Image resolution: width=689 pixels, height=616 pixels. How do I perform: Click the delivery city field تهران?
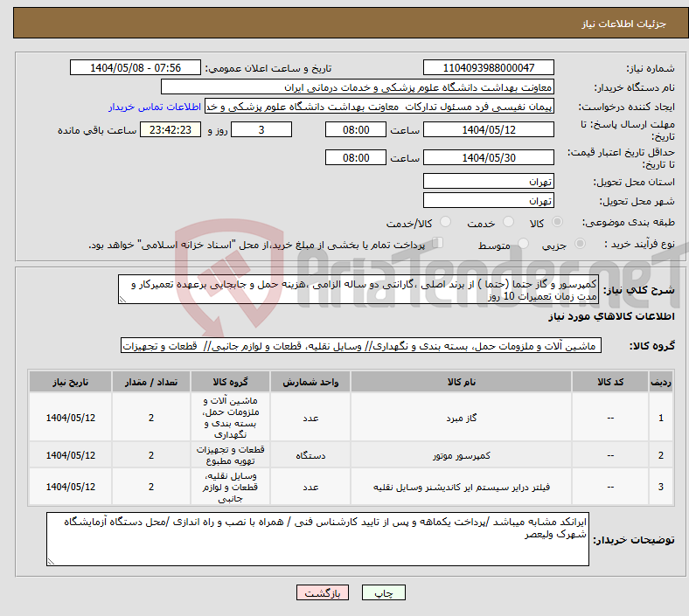coord(489,200)
